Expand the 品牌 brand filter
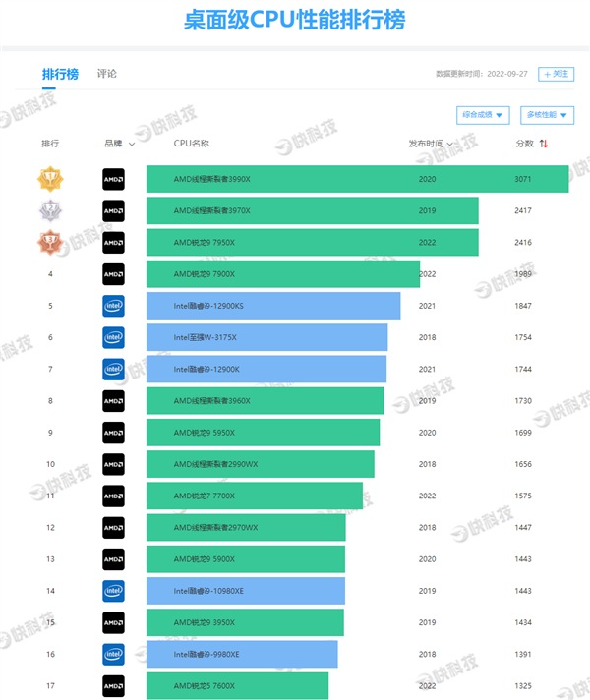 click(120, 144)
